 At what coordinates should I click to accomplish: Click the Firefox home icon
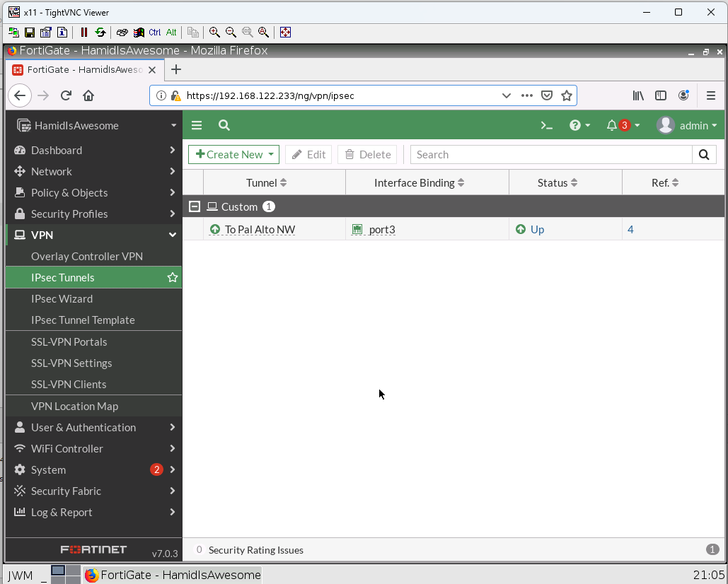(88, 95)
